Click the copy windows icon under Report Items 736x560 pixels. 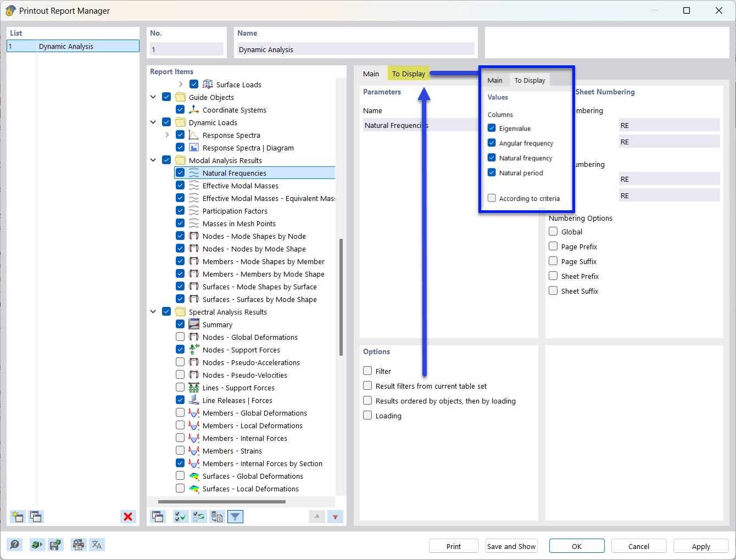(x=158, y=516)
